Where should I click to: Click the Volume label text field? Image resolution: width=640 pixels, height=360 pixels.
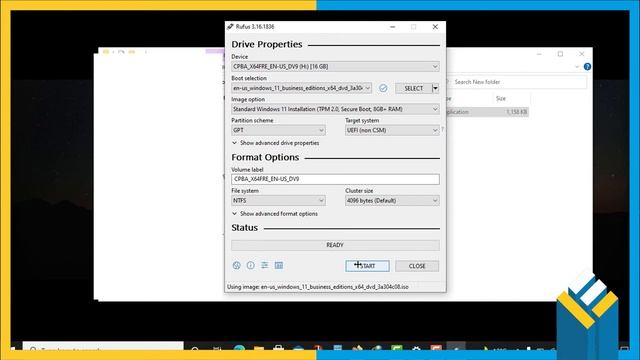pyautogui.click(x=336, y=179)
